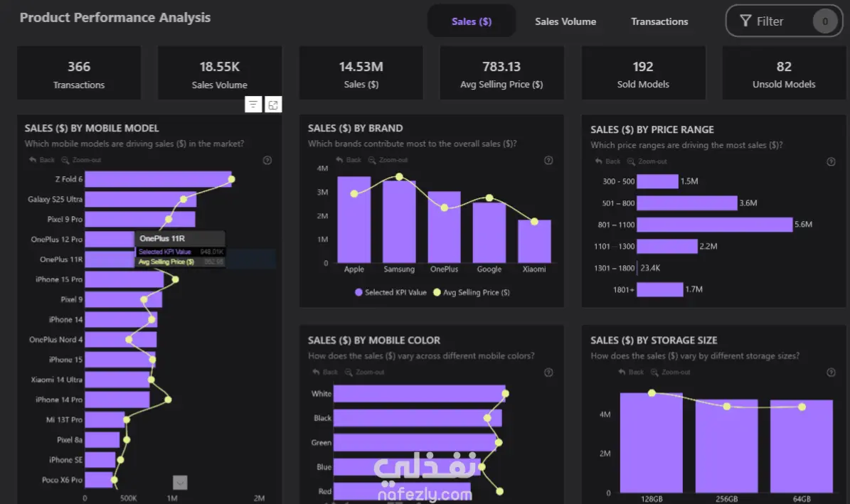Image resolution: width=850 pixels, height=504 pixels.
Task: Open the Transactions tab
Action: 659,21
